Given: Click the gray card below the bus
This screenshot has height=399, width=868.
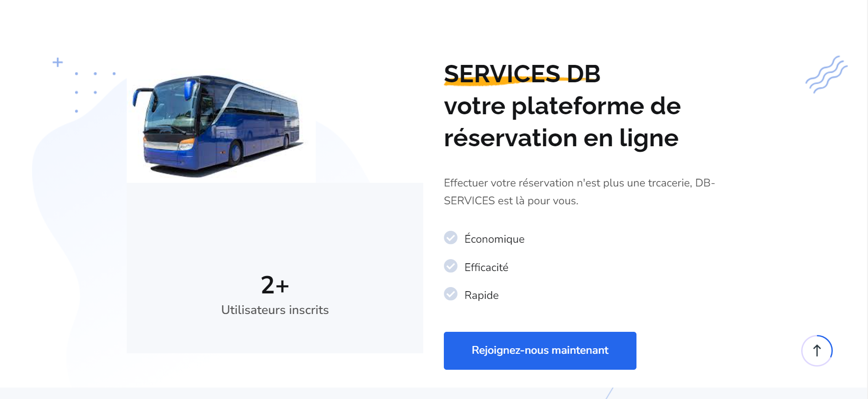Looking at the screenshot, I should (x=275, y=229).
